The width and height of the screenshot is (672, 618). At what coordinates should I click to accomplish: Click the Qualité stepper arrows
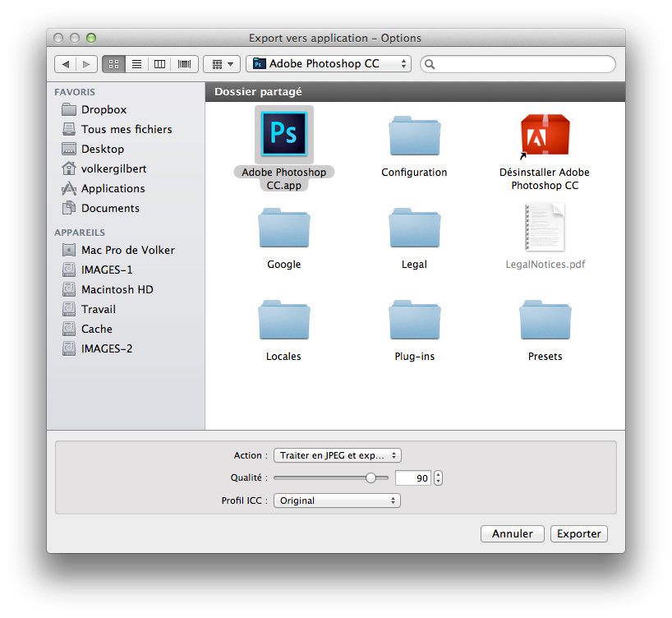[x=438, y=477]
